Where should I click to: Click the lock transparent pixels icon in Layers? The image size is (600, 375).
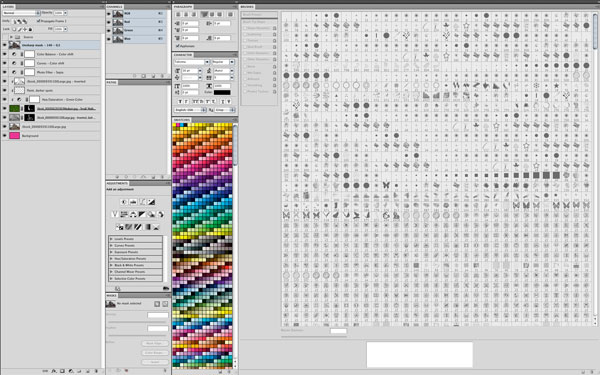pyautogui.click(x=15, y=29)
